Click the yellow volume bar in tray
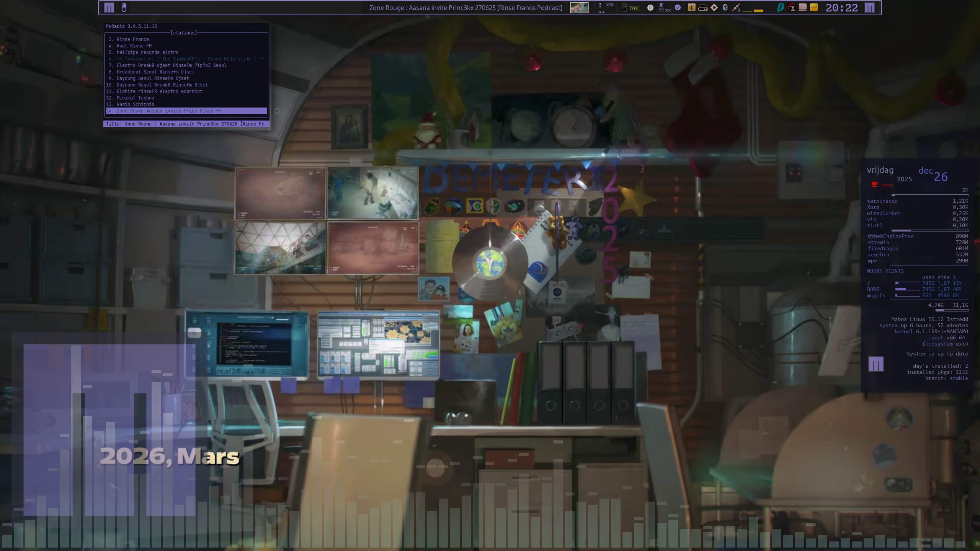Viewport: 980px width, 551px height. click(758, 10)
